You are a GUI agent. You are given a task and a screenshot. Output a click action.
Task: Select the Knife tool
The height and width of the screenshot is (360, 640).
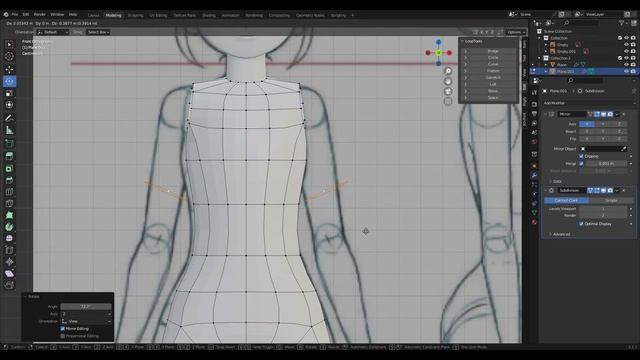9,203
